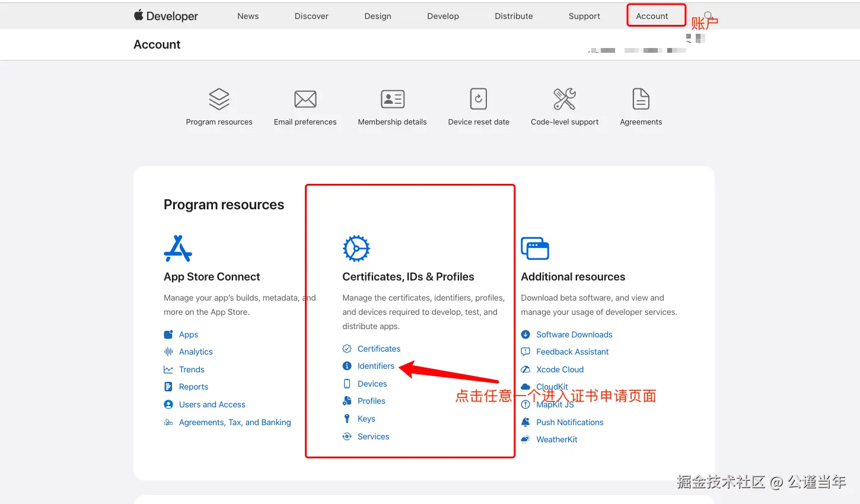The height and width of the screenshot is (504, 860).
Task: Open the Users and Access link
Action: point(212,404)
